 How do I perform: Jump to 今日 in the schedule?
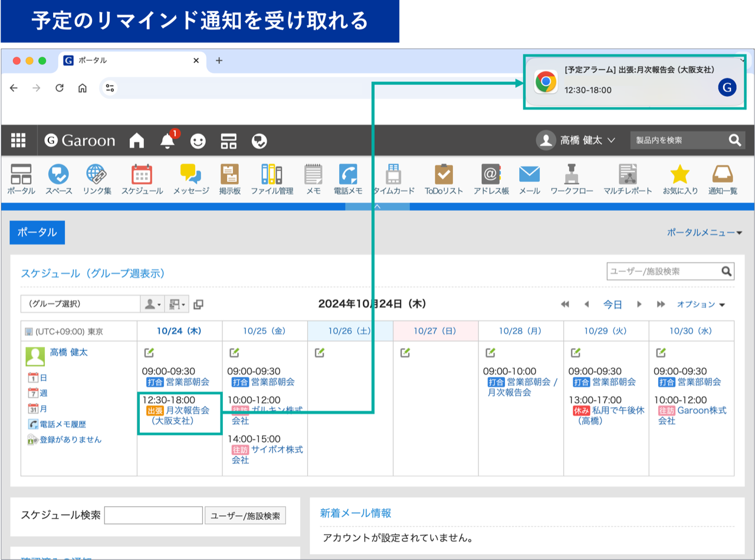pyautogui.click(x=612, y=304)
